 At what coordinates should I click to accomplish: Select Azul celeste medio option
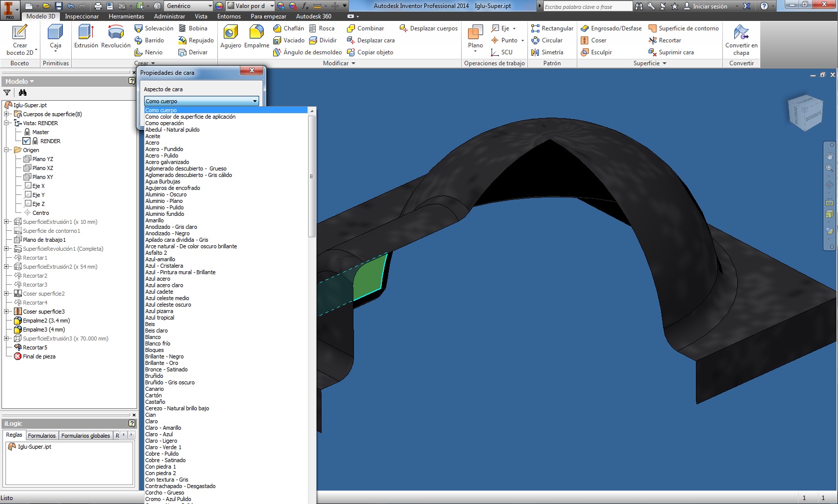tap(167, 298)
